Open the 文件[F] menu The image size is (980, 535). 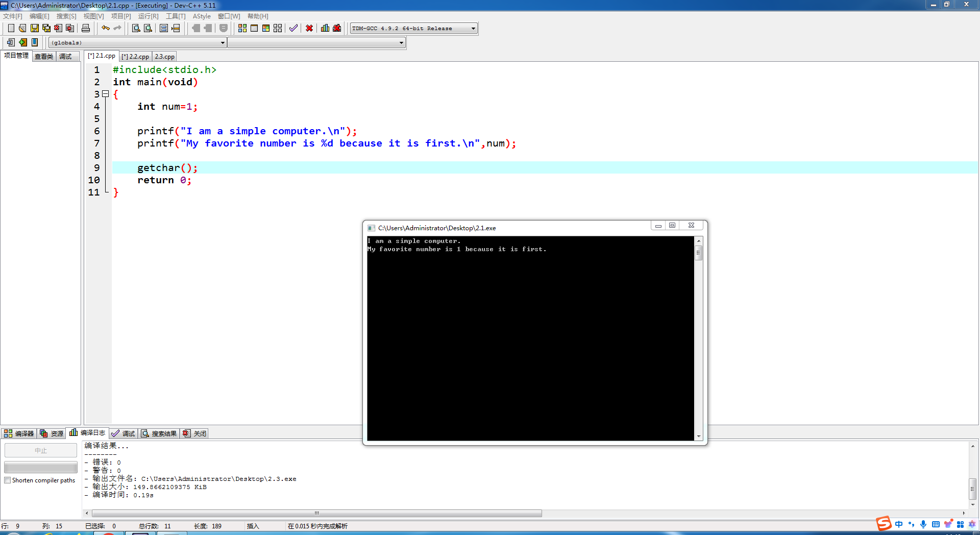(13, 16)
